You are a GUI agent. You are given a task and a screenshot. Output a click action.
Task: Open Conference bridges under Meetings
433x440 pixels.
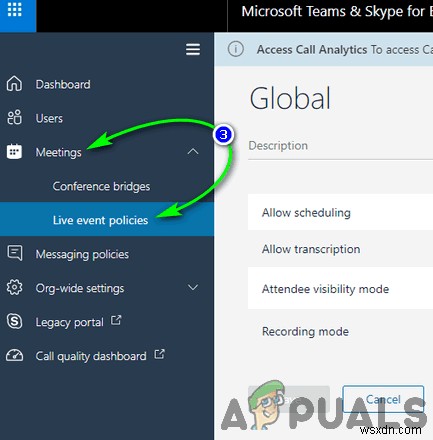(101, 186)
